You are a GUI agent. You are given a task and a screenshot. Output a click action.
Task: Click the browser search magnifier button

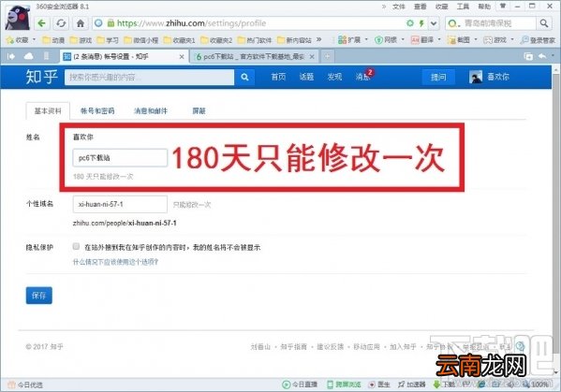click(544, 23)
